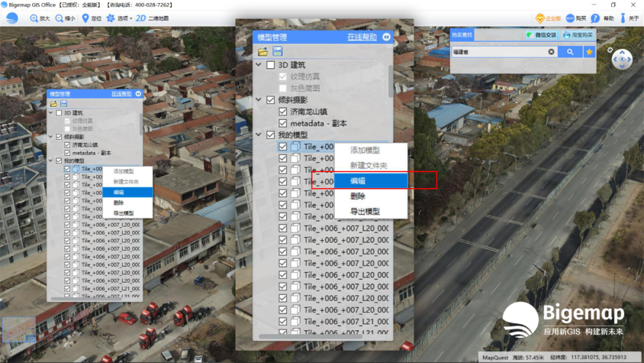
Task: Click save disk icon in enlarged panel
Action: [278, 51]
